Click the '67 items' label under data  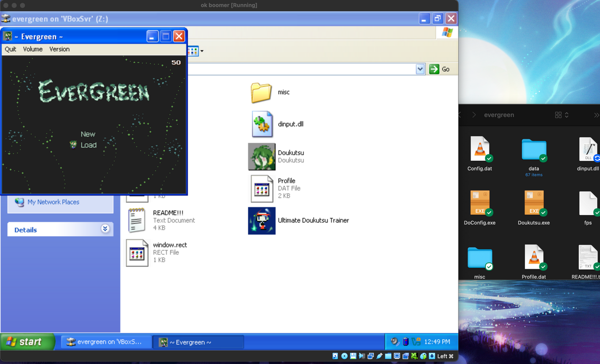pos(534,175)
